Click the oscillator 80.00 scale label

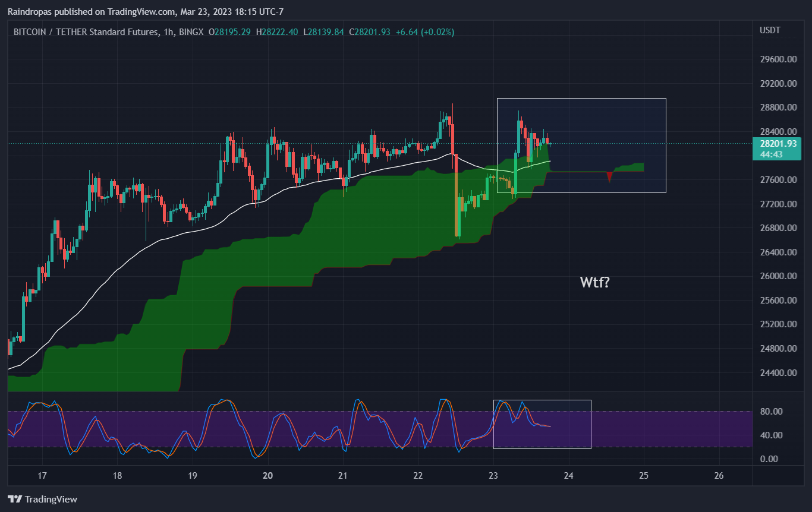pyautogui.click(x=771, y=411)
